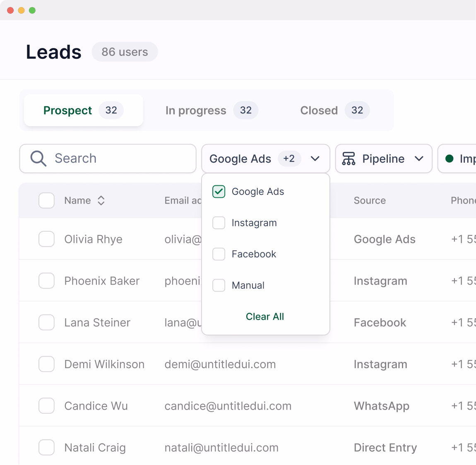
Task: Select all rows with header checkbox
Action: pos(46,201)
